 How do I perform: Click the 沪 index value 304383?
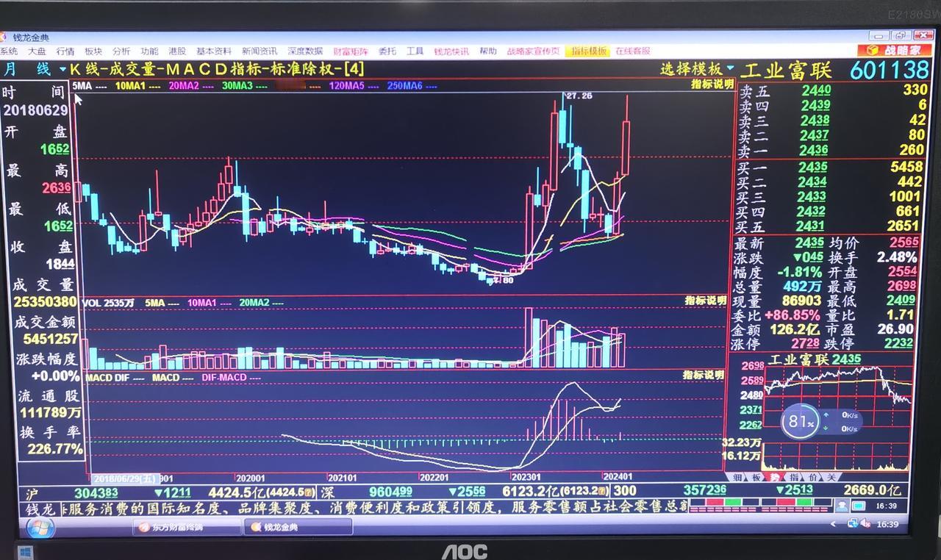pos(96,492)
